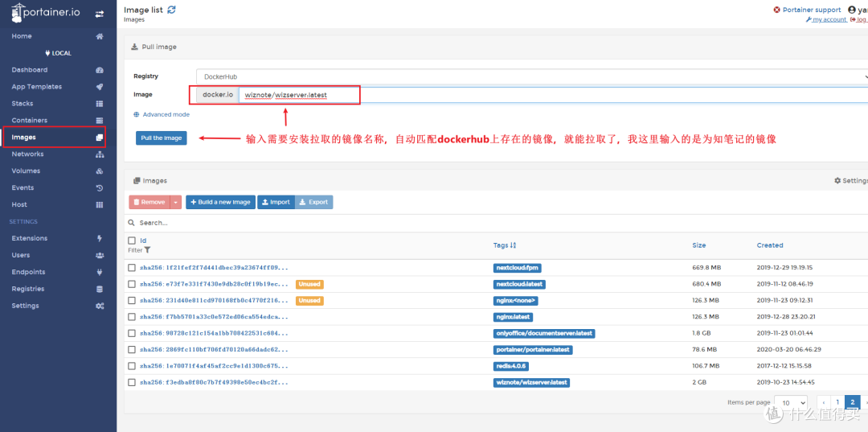Click the Settings gear above images table

837,181
